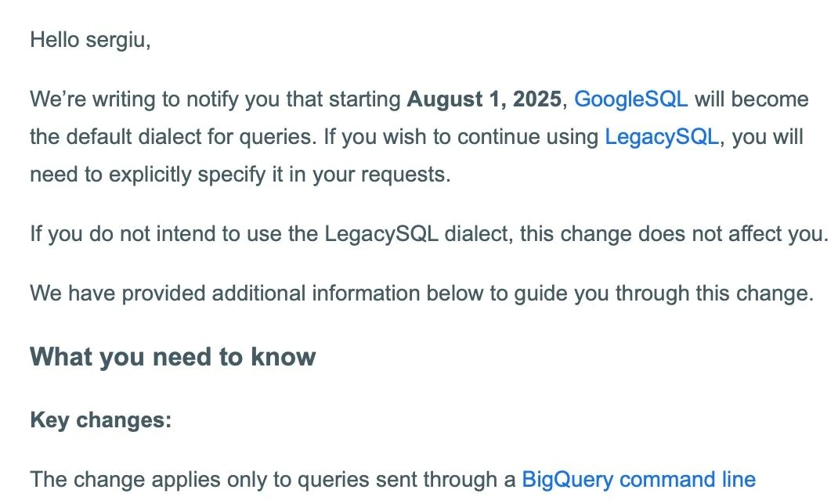Viewport: 838px width, 504px height.
Task: Click the word 'LegacySQL dialect' in third paragraph
Action: click(417, 234)
